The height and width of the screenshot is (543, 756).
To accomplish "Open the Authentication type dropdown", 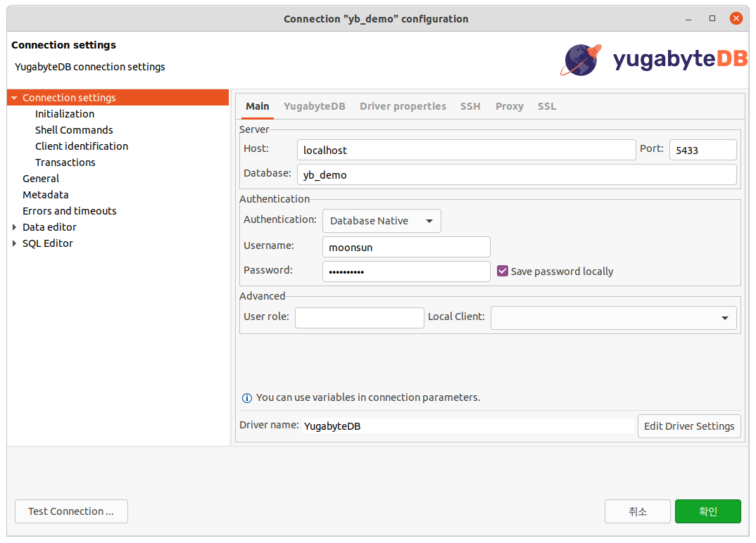I will [x=382, y=221].
